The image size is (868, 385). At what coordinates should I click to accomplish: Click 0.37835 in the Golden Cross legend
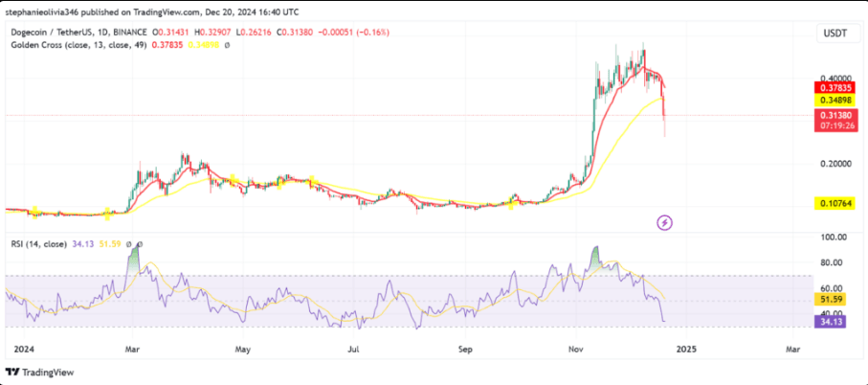tap(167, 45)
